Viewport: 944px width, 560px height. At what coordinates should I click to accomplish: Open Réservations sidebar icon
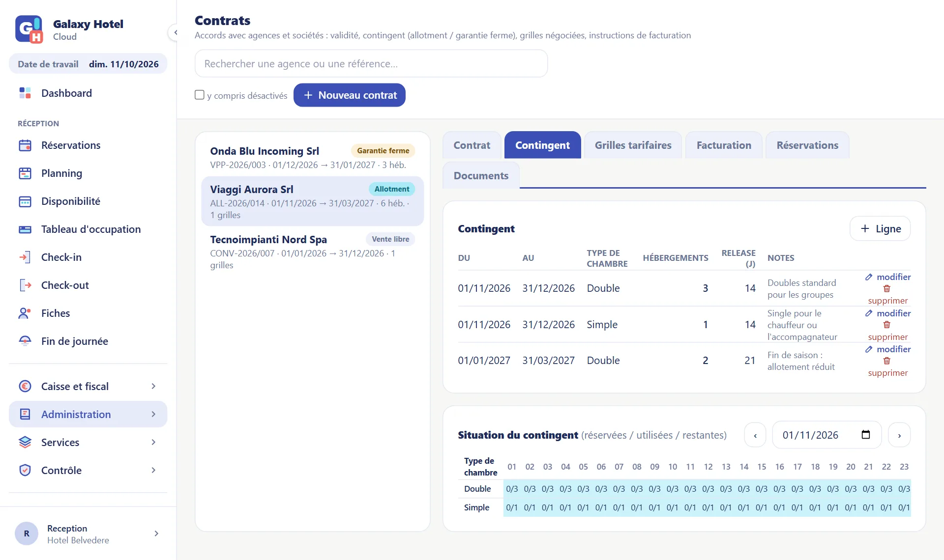[25, 145]
